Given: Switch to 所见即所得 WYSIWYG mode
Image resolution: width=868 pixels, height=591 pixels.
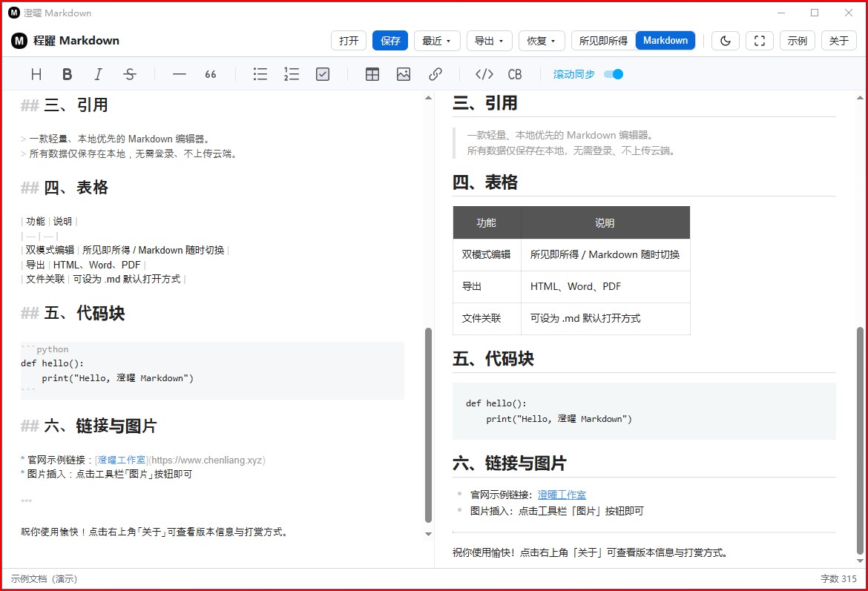Looking at the screenshot, I should pyautogui.click(x=603, y=40).
